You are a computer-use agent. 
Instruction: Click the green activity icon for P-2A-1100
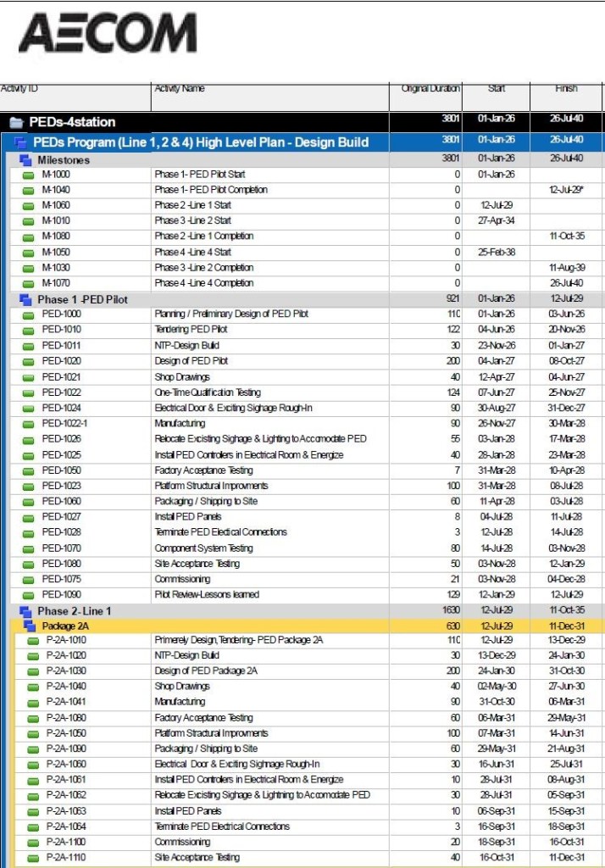[x=33, y=843]
